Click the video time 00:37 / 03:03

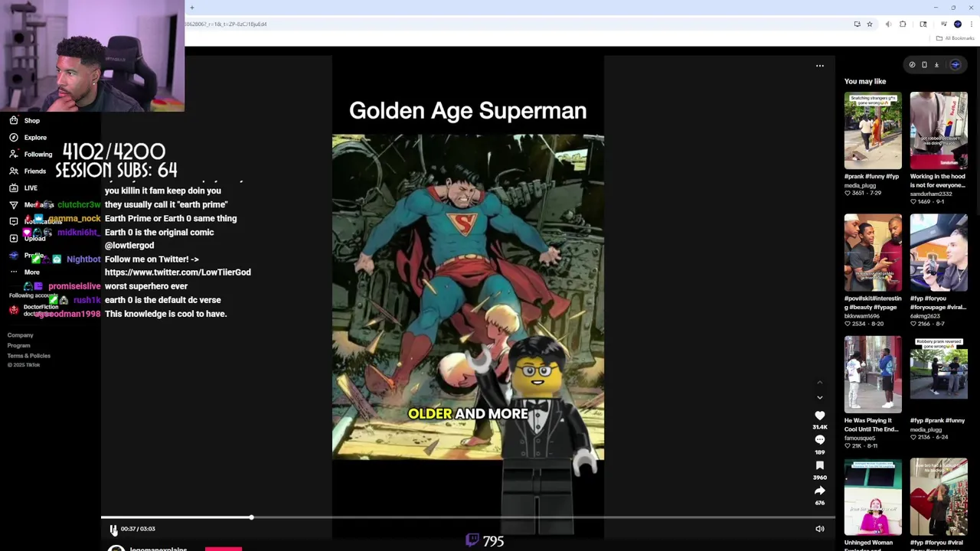pos(138,529)
